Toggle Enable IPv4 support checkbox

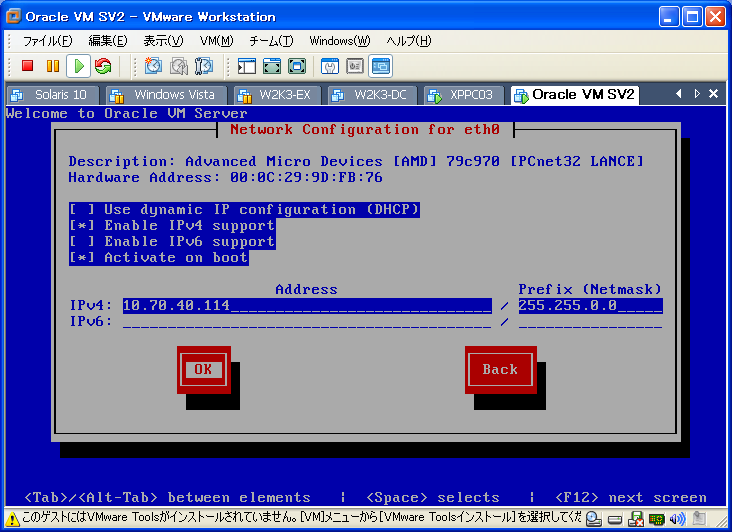tap(172, 226)
